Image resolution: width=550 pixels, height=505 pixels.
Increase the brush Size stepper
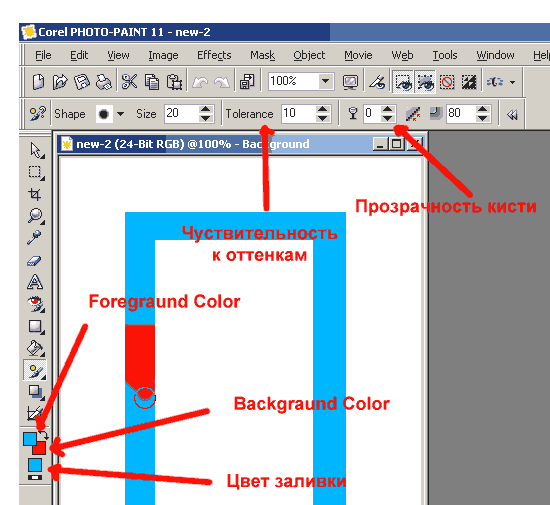pos(205,109)
